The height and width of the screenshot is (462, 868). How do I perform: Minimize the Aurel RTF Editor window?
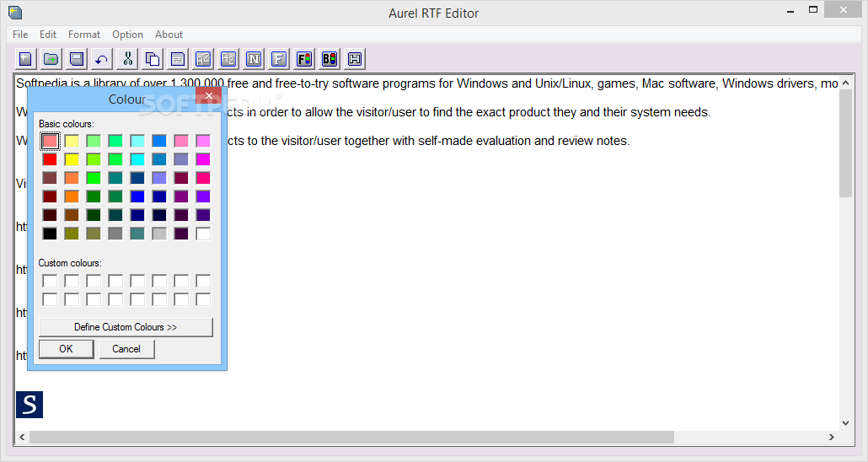[790, 10]
